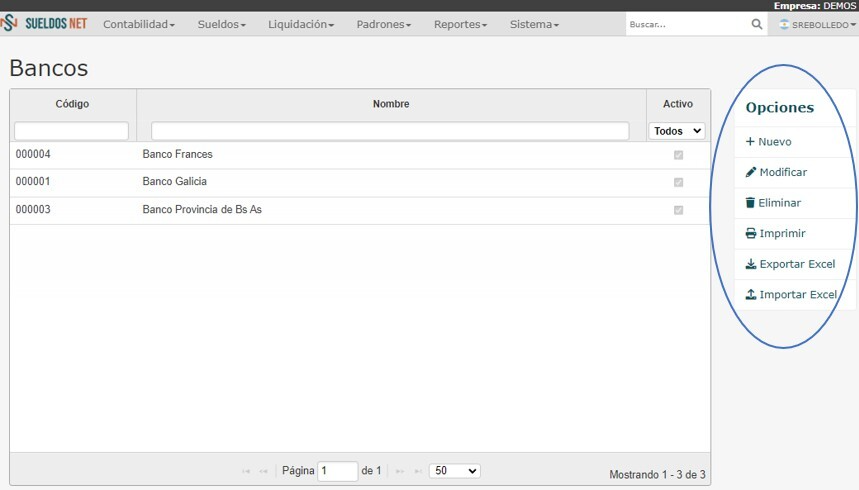This screenshot has height=490, width=859.
Task: Select the Banco Galicia row name
Action: [175, 181]
